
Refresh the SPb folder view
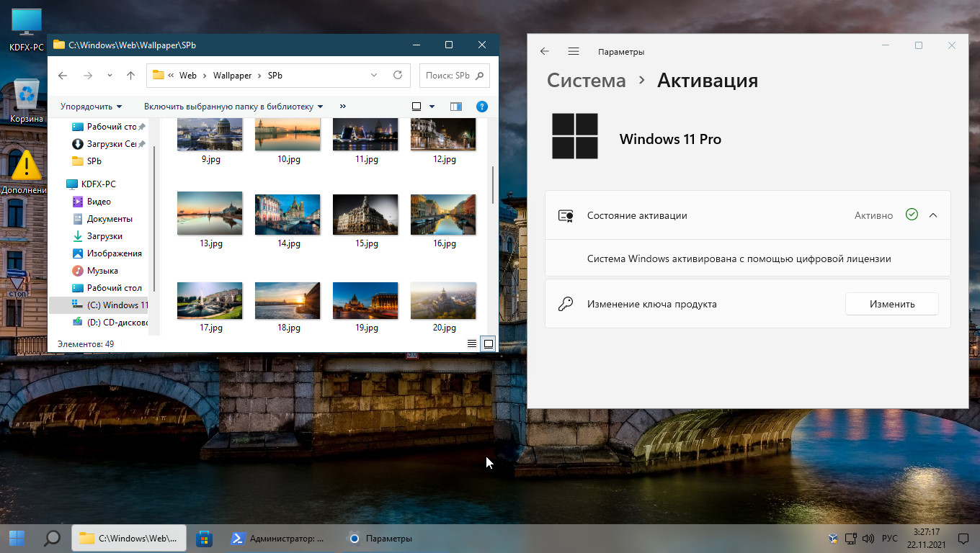pos(397,75)
